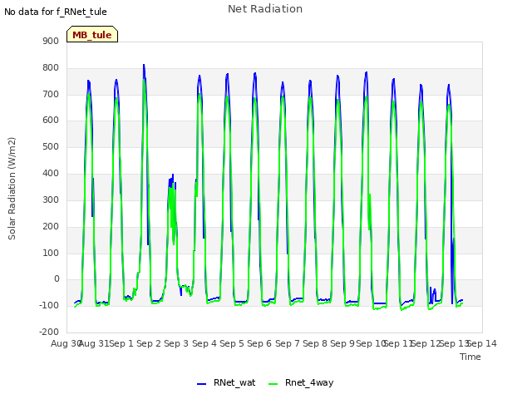Click the Time axis label
The image size is (532, 399).
470,357
